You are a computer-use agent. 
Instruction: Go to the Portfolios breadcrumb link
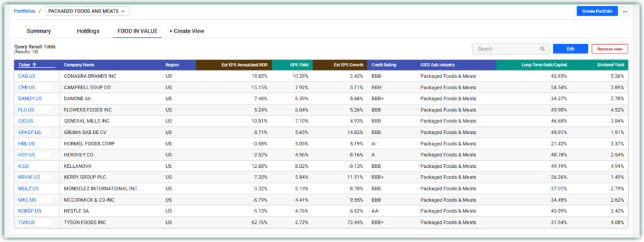pyautogui.click(x=25, y=11)
